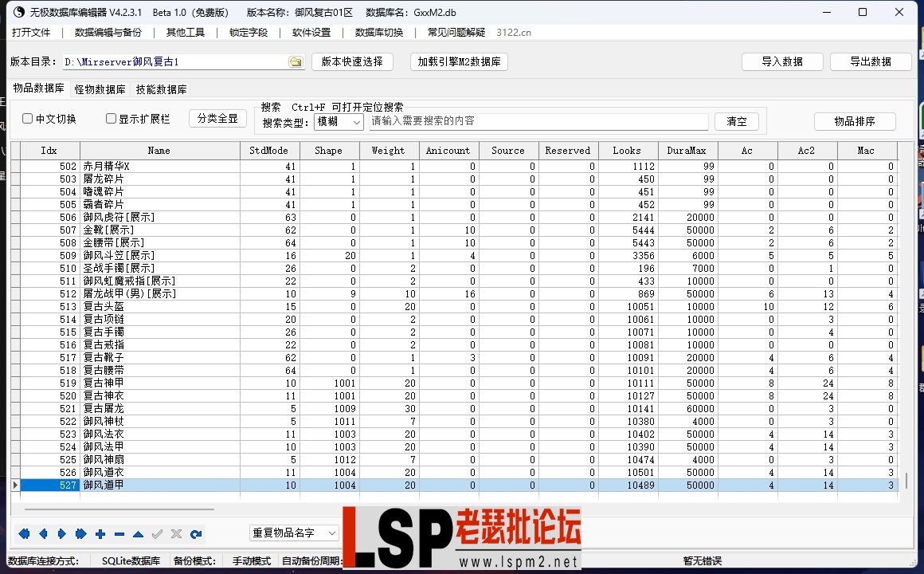924x574 pixels.
Task: Click the 加载引擎M2数据库 button
Action: (x=459, y=61)
